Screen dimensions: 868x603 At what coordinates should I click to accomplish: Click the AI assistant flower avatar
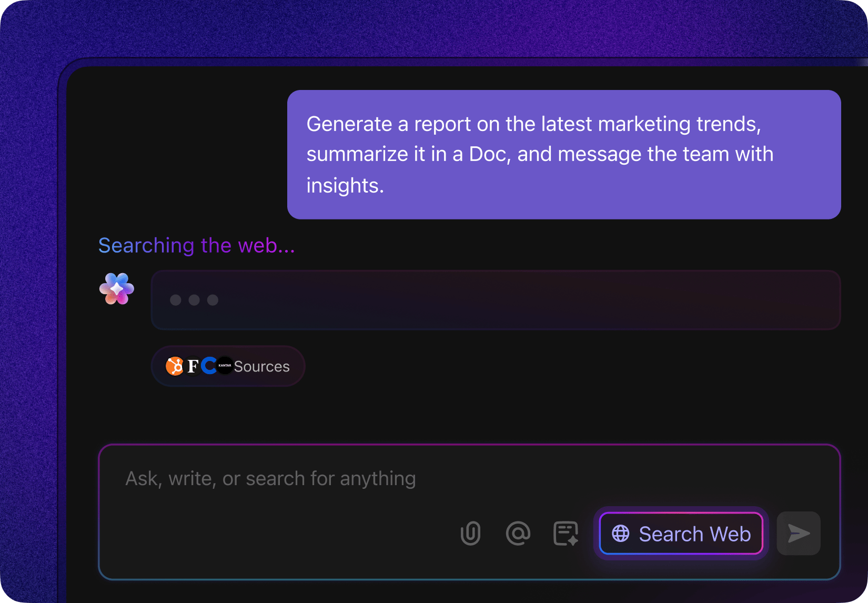(117, 289)
